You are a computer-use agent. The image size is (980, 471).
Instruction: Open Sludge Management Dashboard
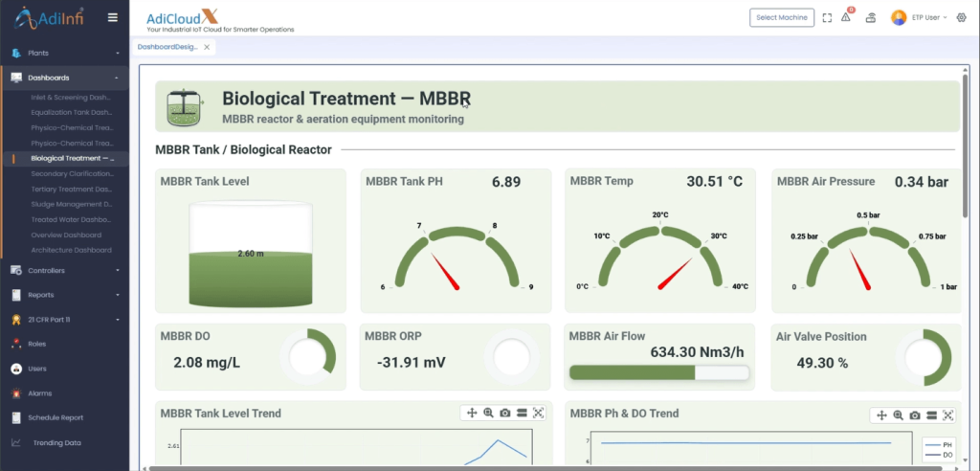(x=71, y=204)
